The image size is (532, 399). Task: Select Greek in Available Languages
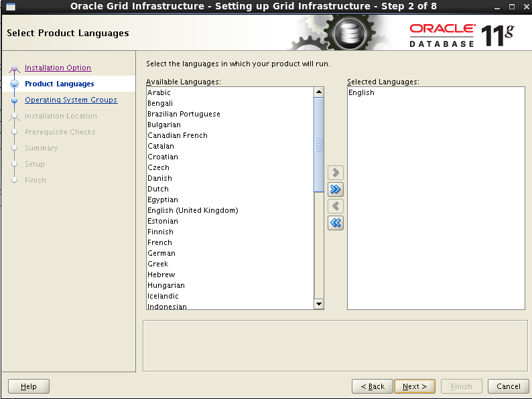point(230,264)
